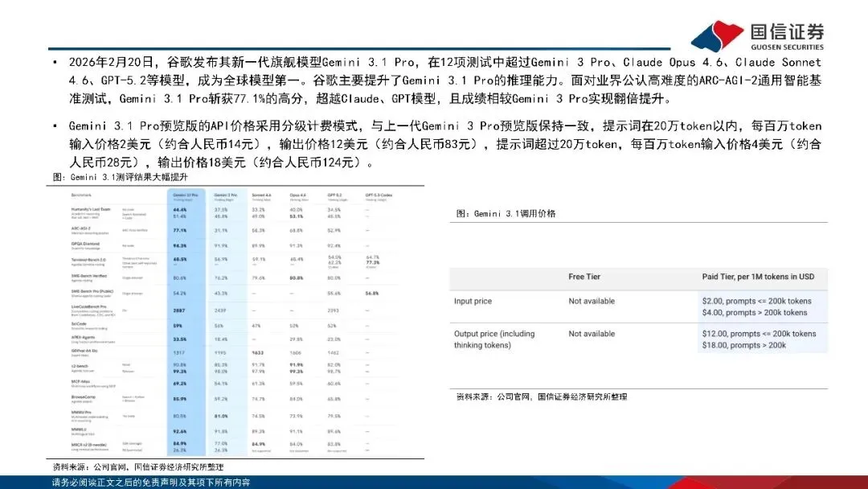
Task: Click the '1317' GDPval Elo score
Action: pyautogui.click(x=178, y=353)
